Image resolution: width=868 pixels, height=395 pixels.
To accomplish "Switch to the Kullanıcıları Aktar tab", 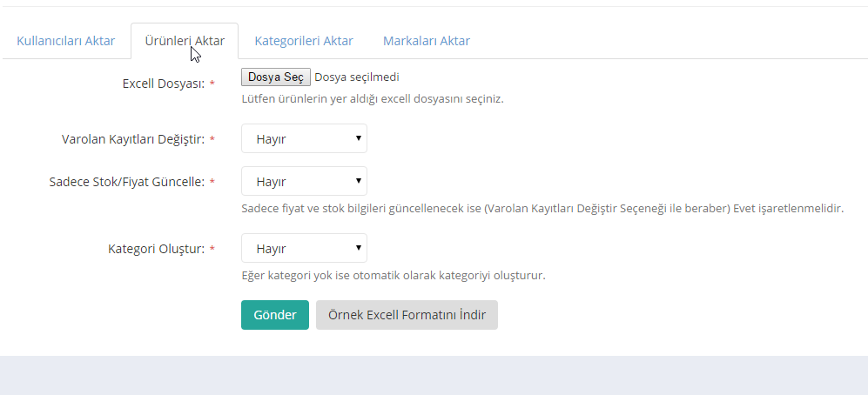I will coord(65,41).
